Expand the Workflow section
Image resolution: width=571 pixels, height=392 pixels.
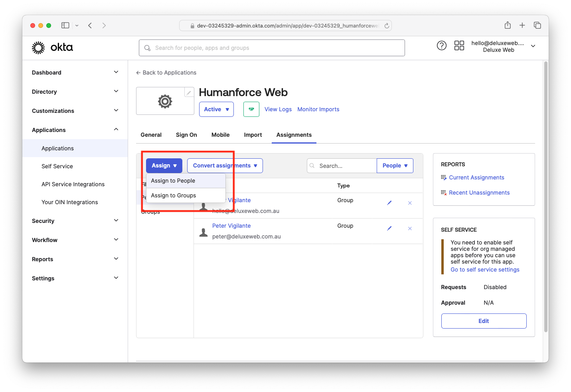pyautogui.click(x=116, y=240)
